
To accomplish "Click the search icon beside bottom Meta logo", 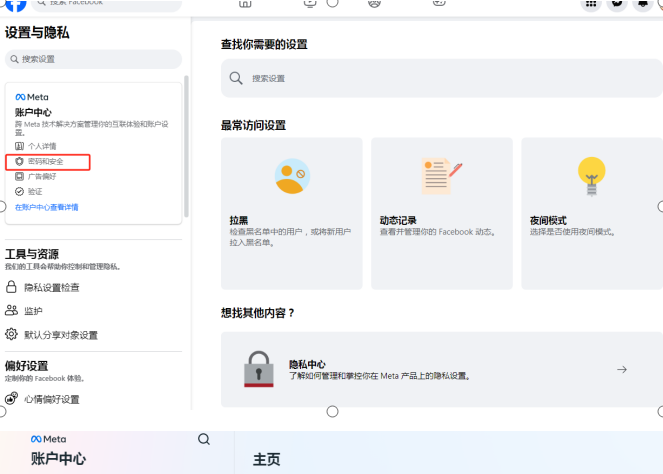I will 204,439.
